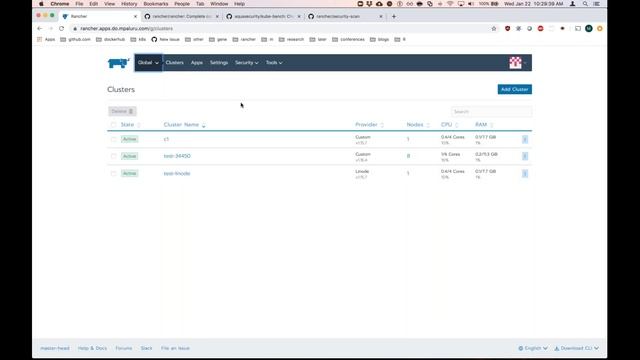
Task: Open the dockerhub bookmark folder
Action: coord(111,40)
